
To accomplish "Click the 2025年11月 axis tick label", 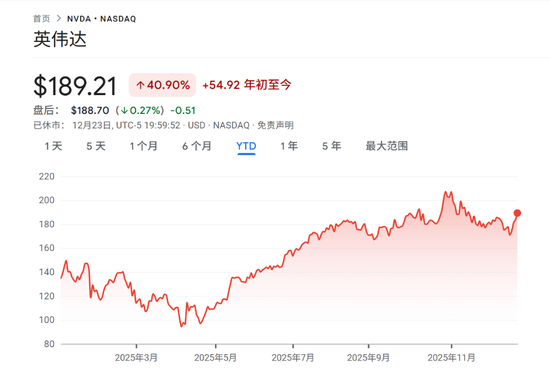I will coord(451,358).
